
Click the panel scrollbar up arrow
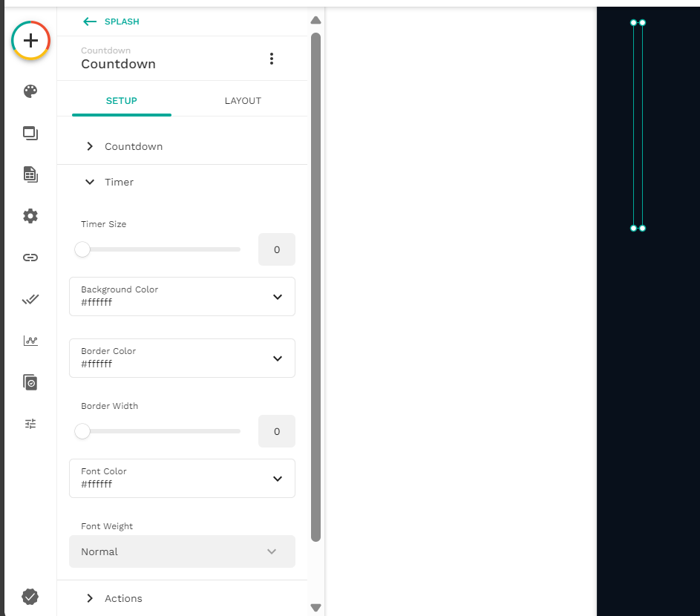coord(315,20)
